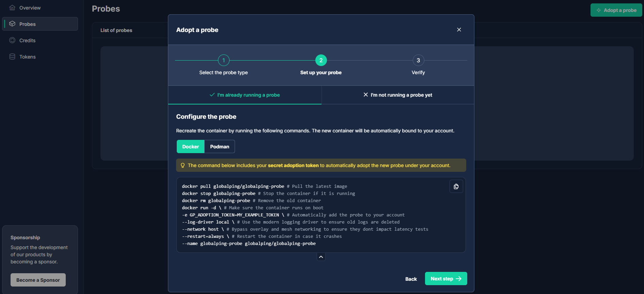Copy the docker commands with the copy icon
Image resolution: width=644 pixels, height=294 pixels.
(456, 186)
